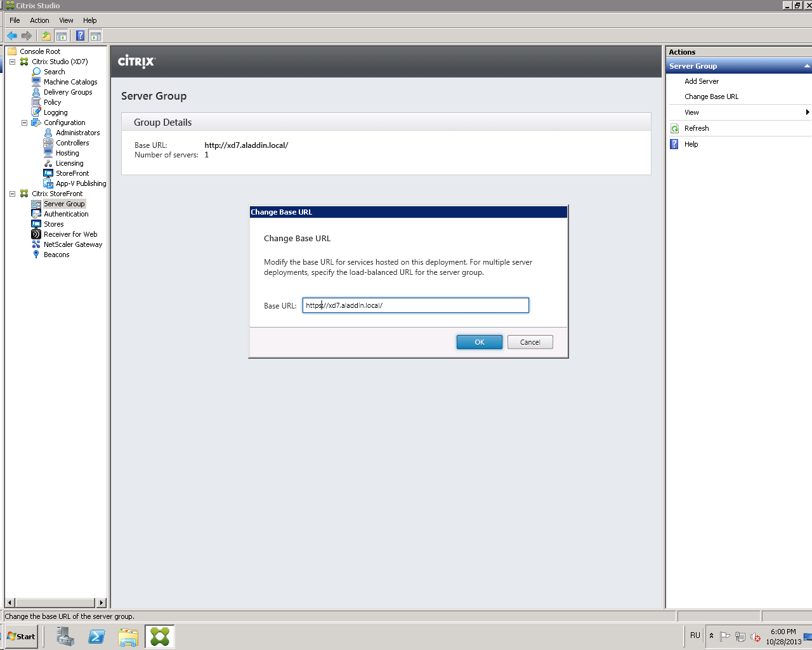Click the Help icon in Actions pane
The height and width of the screenshot is (650, 812).
(x=675, y=144)
